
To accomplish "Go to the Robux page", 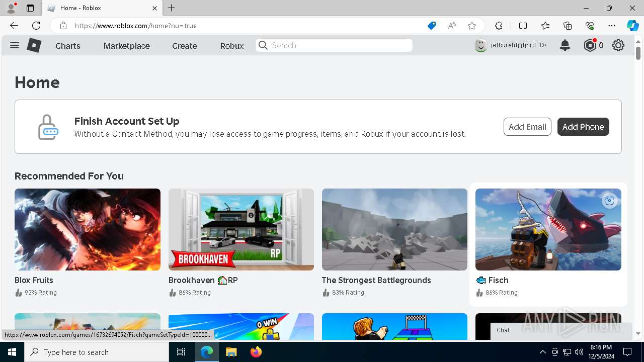I will tap(232, 46).
